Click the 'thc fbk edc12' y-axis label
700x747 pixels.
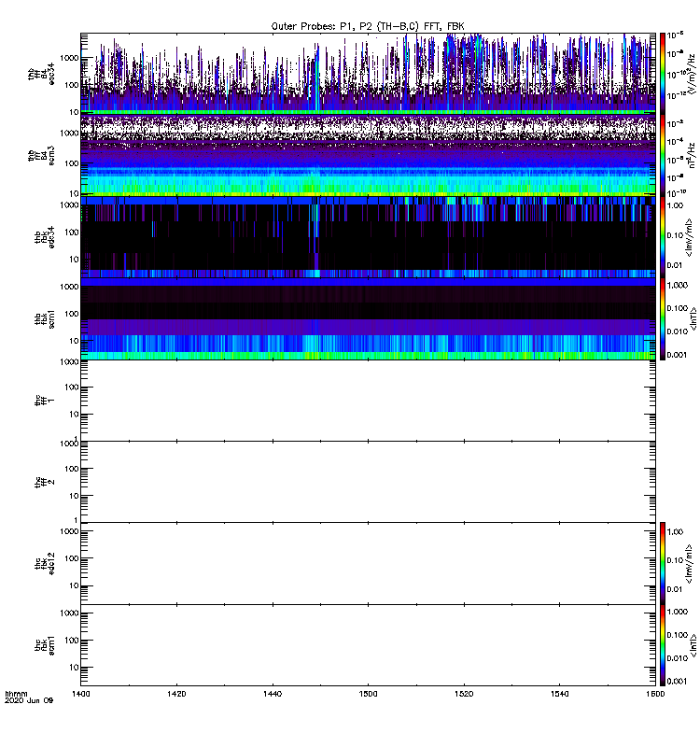click(45, 564)
